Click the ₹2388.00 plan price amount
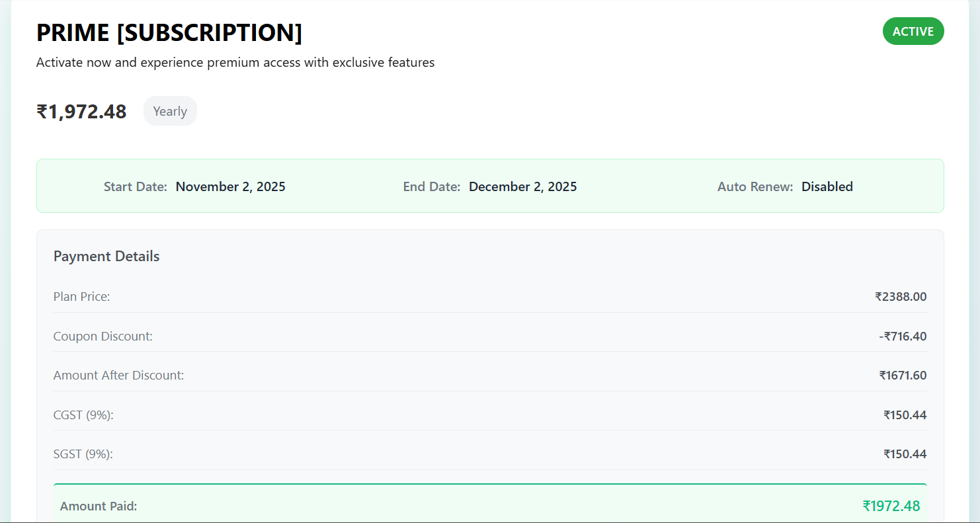The image size is (980, 523). (900, 296)
